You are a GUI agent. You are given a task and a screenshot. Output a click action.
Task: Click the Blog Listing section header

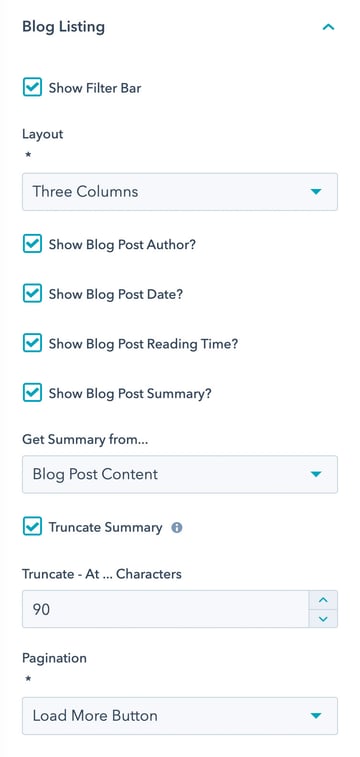[x=63, y=27]
